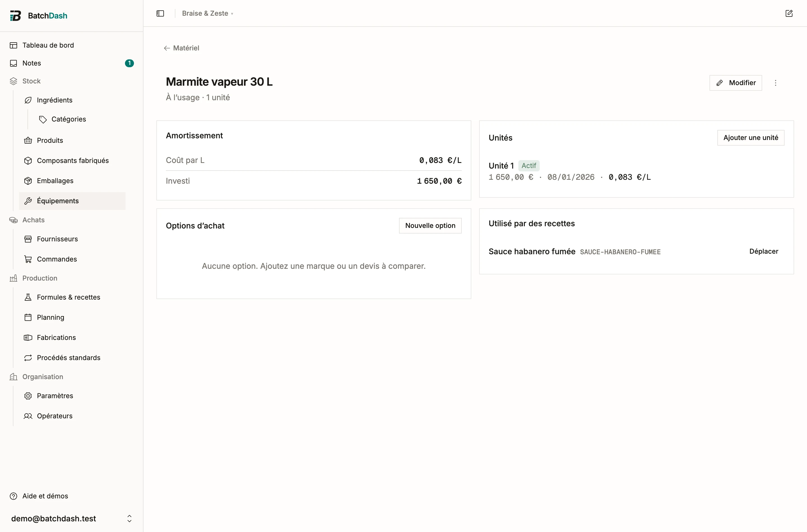Click the Formules & recettes flask icon
The image size is (807, 532).
click(28, 297)
